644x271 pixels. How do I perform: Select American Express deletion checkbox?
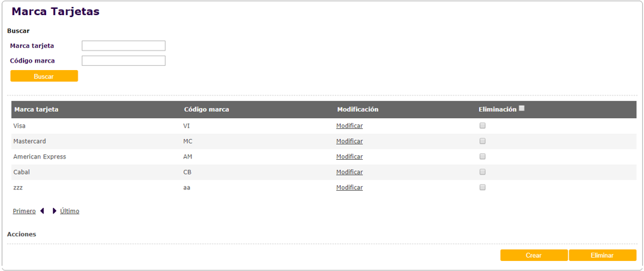pyautogui.click(x=482, y=157)
